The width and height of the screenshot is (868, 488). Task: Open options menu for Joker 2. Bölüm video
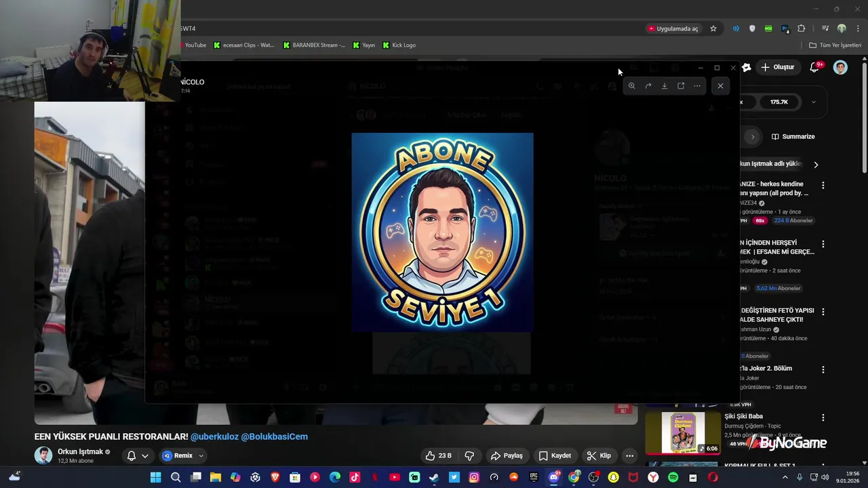coord(823,369)
